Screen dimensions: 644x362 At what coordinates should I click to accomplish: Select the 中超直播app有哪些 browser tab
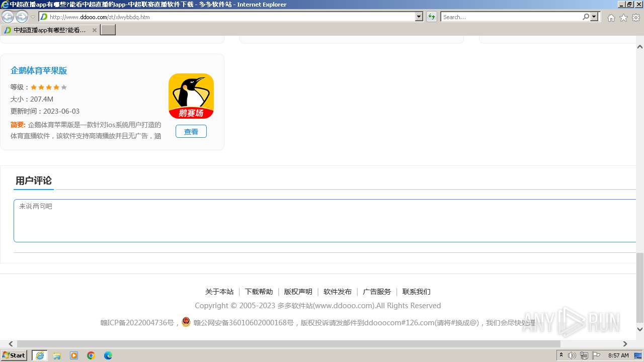click(x=50, y=30)
